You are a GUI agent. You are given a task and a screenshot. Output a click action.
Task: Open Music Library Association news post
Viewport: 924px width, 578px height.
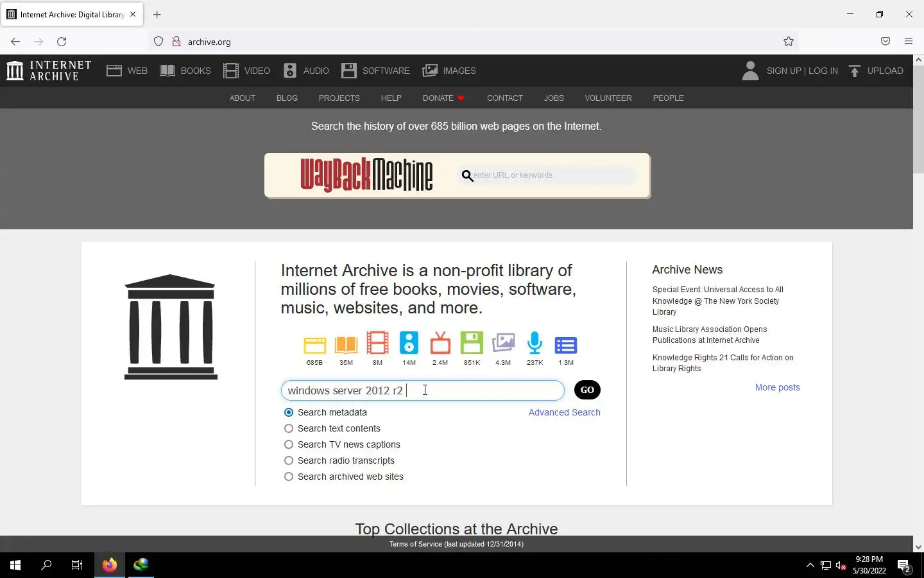710,335
